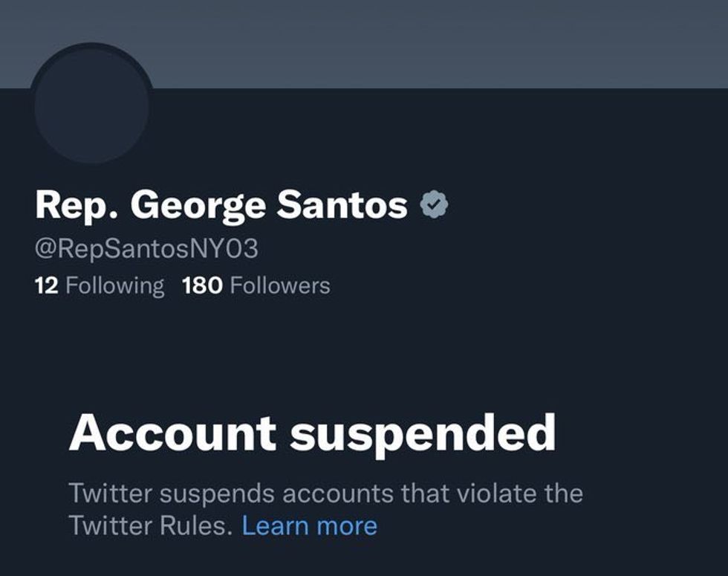Open the 180 Followers list
728x576 pixels.
click(256, 285)
